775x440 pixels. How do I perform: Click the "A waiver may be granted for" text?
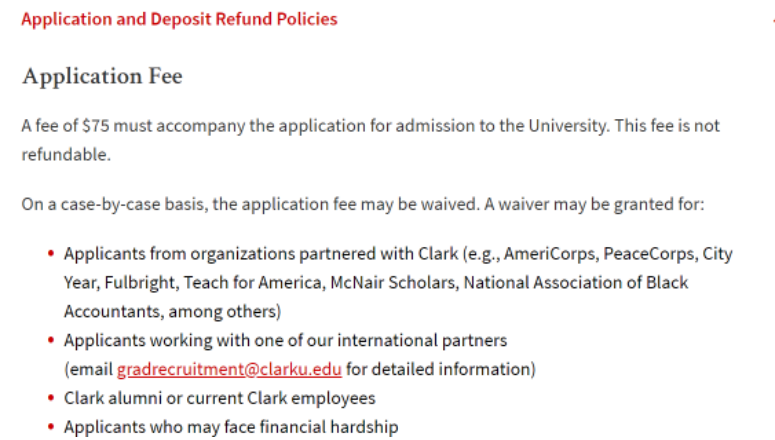(594, 204)
